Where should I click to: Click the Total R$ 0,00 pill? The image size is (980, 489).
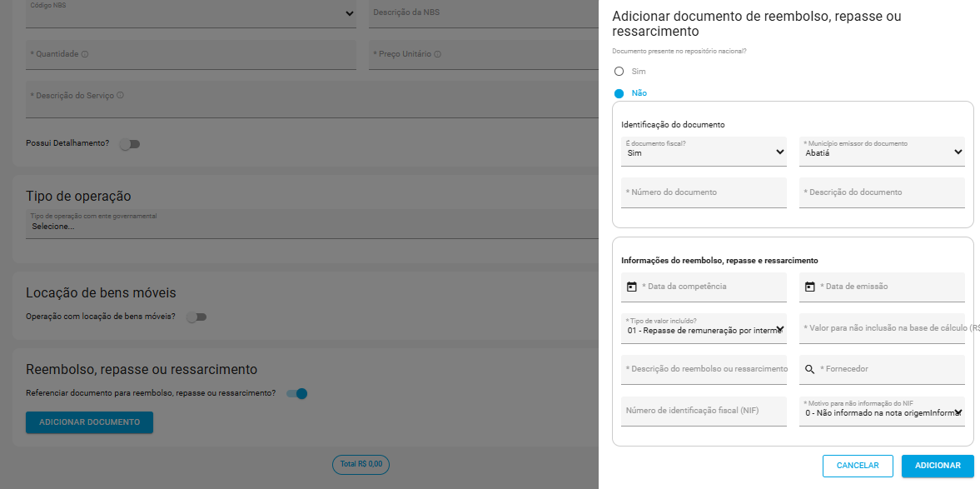coord(361,465)
